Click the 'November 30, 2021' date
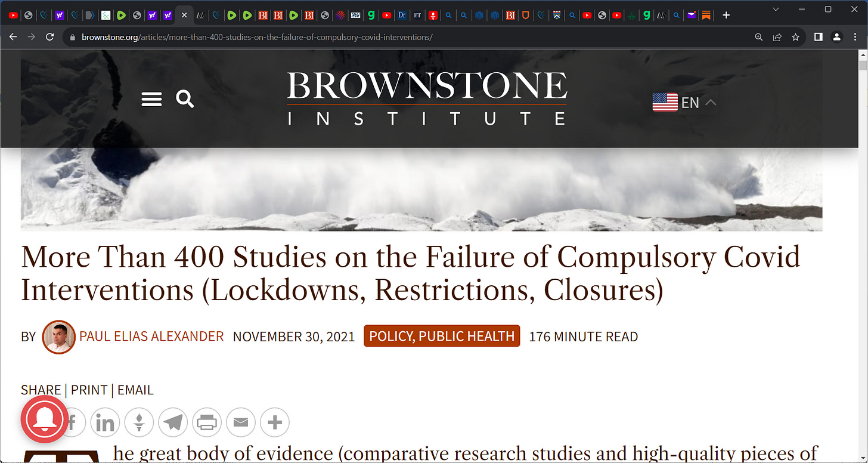The width and height of the screenshot is (868, 463). 294,337
